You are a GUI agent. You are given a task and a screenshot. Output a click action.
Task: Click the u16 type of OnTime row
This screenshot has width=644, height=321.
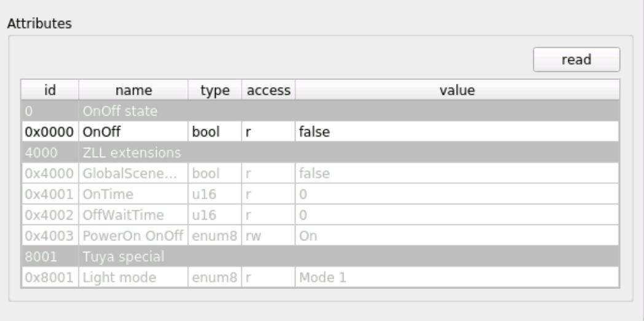215,194
